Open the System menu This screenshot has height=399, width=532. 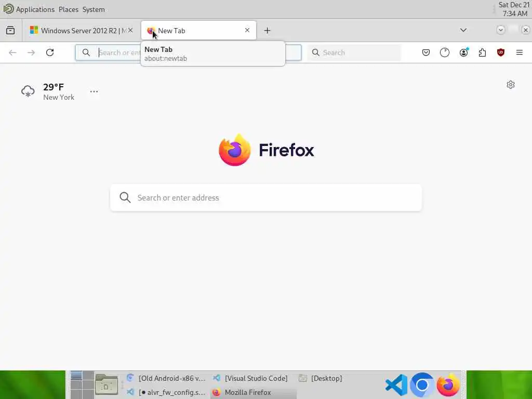[x=94, y=9]
